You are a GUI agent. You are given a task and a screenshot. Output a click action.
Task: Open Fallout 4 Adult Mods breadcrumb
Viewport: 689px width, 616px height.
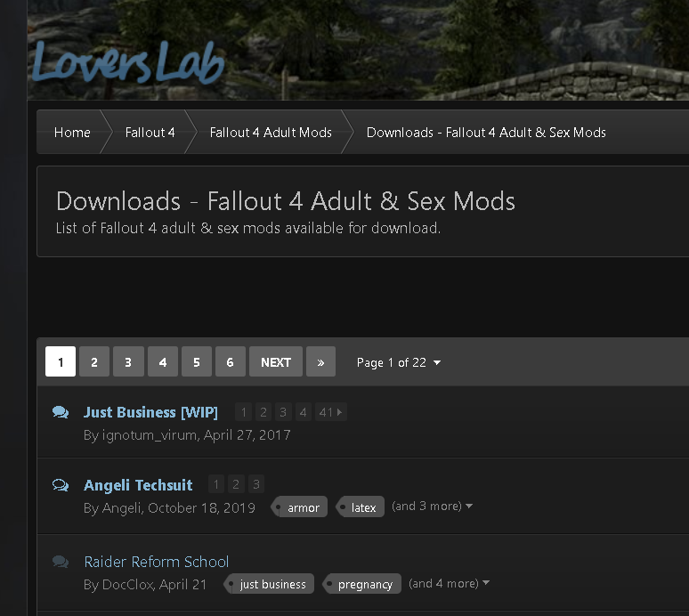(x=271, y=133)
